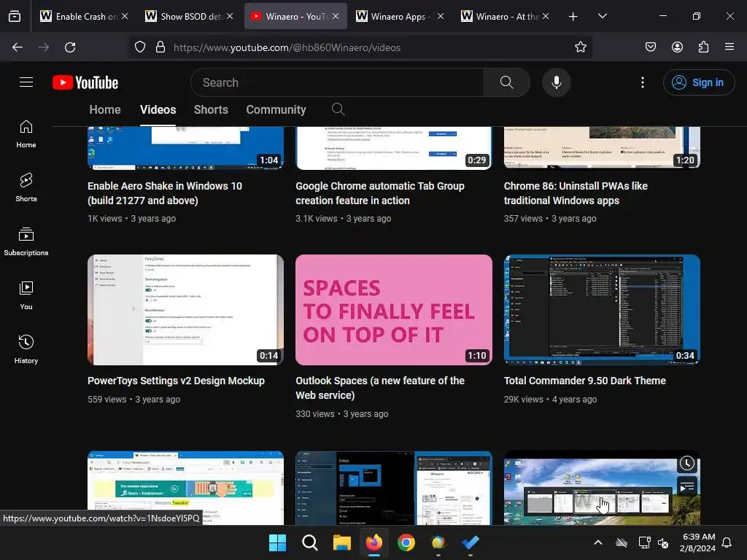Image resolution: width=747 pixels, height=560 pixels.
Task: Open Firefox account icon
Action: (677, 47)
